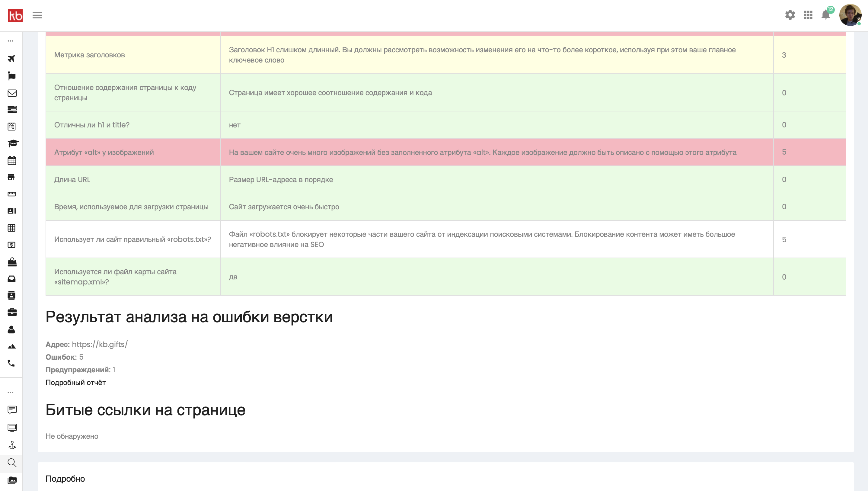Expand the Подробно section
Viewport: 868px width, 491px height.
point(65,479)
